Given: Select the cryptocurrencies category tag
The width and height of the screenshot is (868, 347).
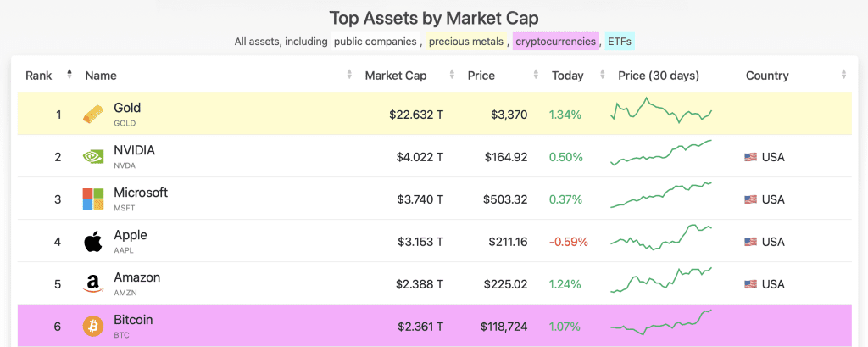Looking at the screenshot, I should click(x=555, y=41).
